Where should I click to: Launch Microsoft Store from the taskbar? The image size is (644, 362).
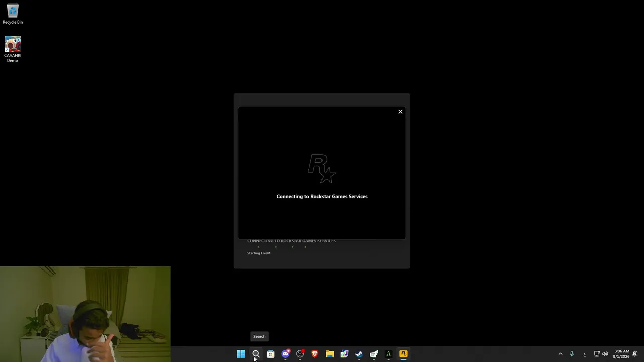click(x=270, y=354)
